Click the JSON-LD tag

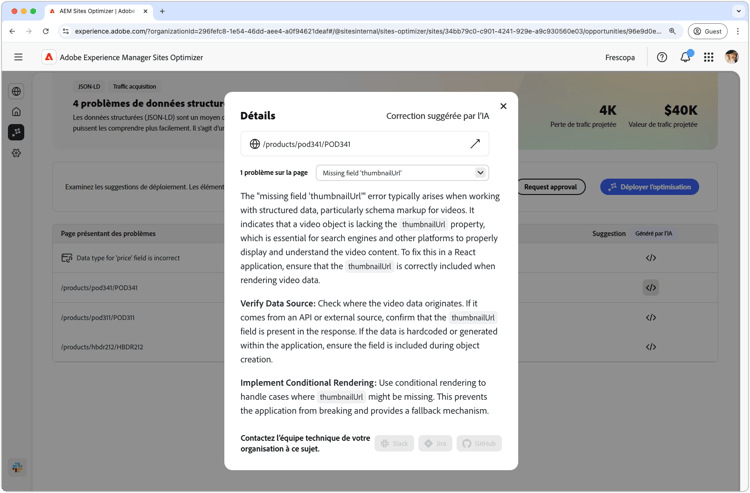pyautogui.click(x=89, y=87)
